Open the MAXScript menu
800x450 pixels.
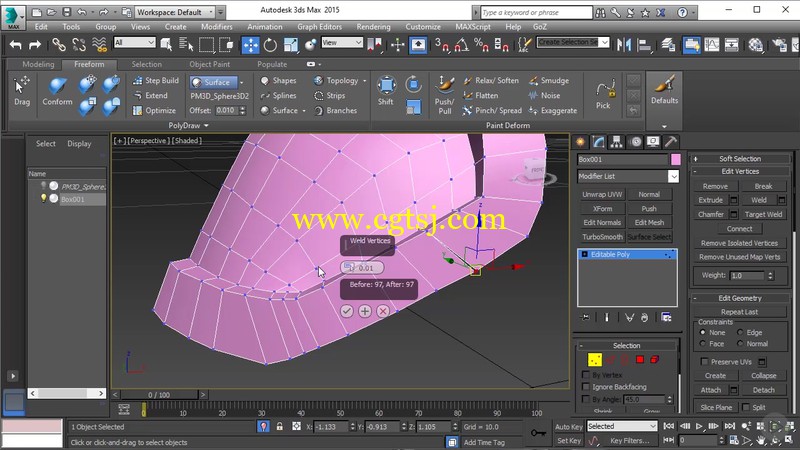(473, 27)
